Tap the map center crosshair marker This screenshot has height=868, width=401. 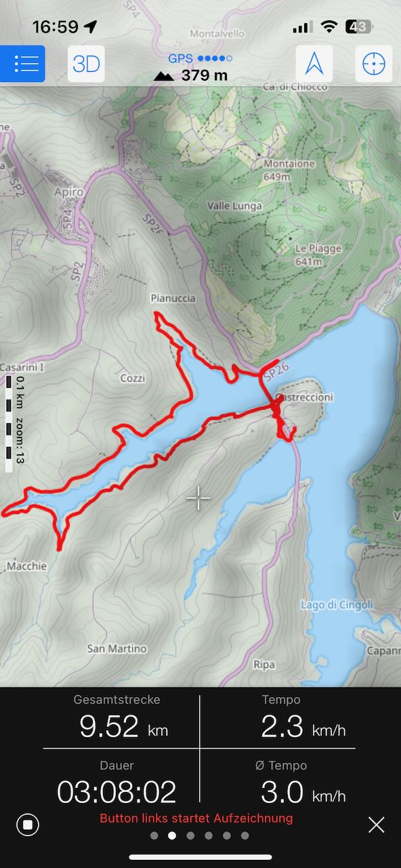coord(198,498)
